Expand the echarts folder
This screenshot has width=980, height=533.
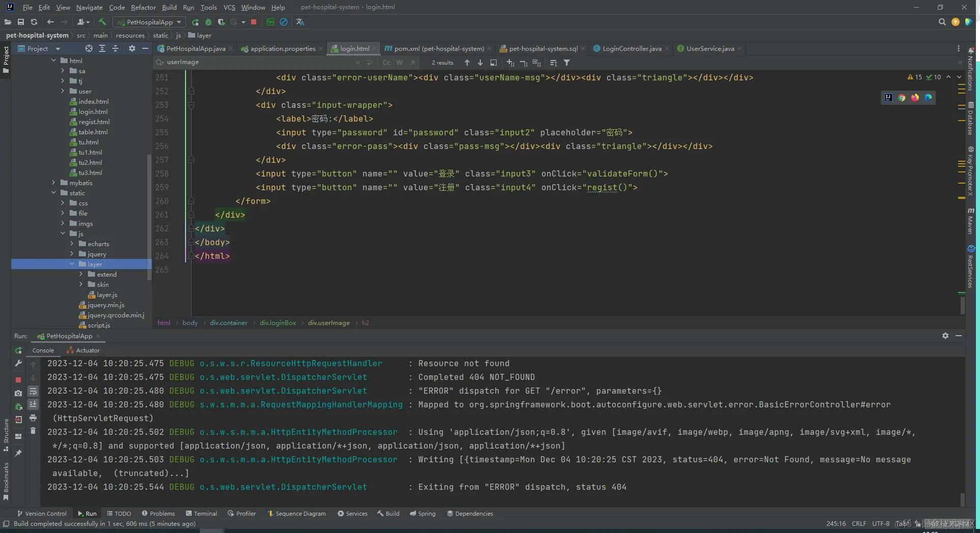[72, 244]
